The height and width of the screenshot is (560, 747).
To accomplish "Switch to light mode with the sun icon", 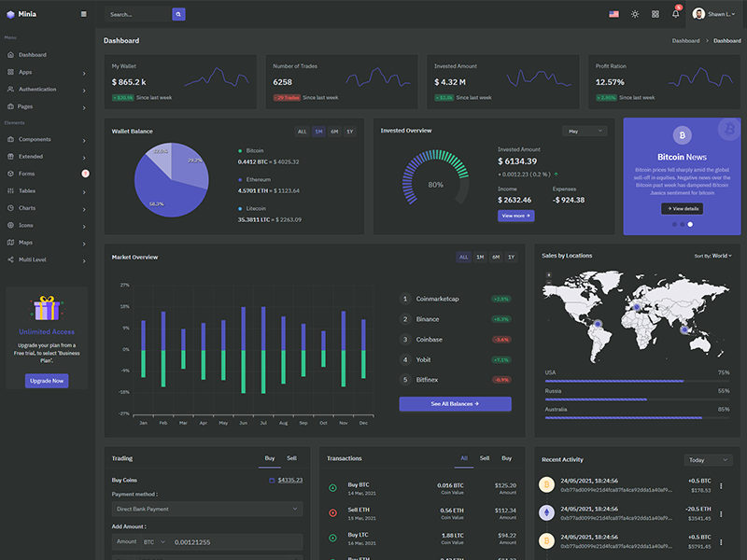I will [635, 14].
